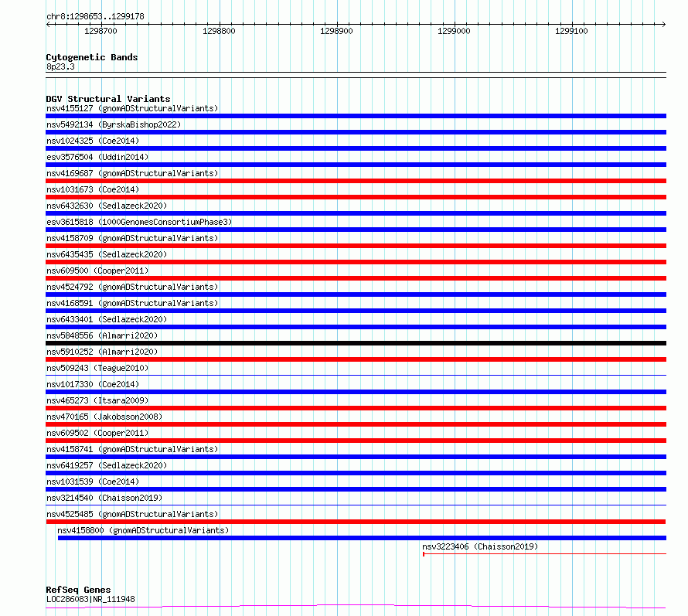Image resolution: width=688 pixels, height=616 pixels.
Task: Click the black bar under nsv5848556
Action: (x=356, y=343)
